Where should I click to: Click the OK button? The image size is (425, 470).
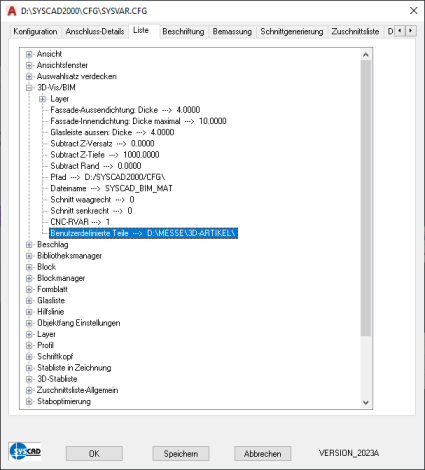pyautogui.click(x=94, y=453)
